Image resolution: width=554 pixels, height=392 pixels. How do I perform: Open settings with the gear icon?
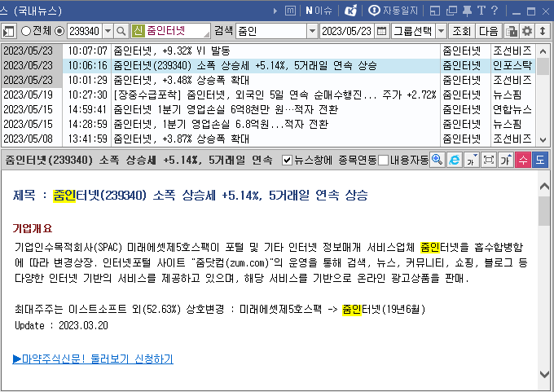click(527, 32)
